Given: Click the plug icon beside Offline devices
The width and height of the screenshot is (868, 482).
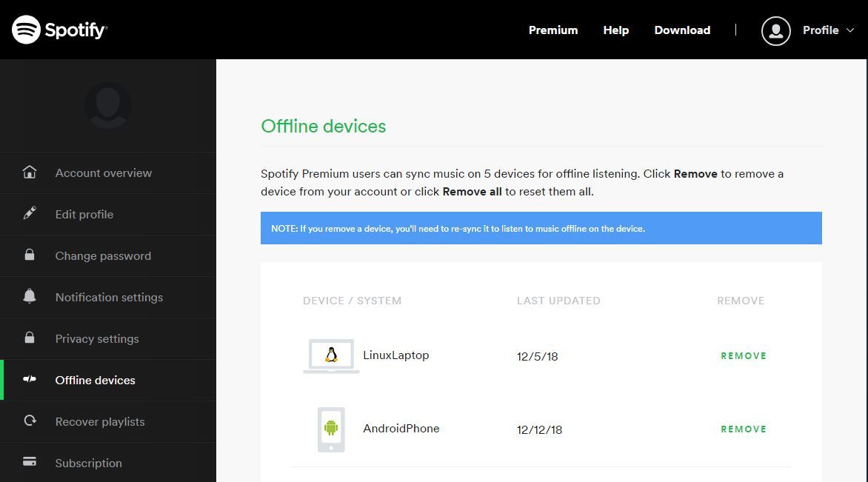Looking at the screenshot, I should (30, 379).
